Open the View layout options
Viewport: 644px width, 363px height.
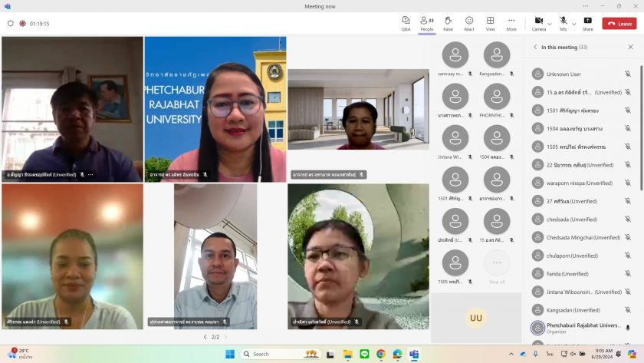[x=490, y=23]
